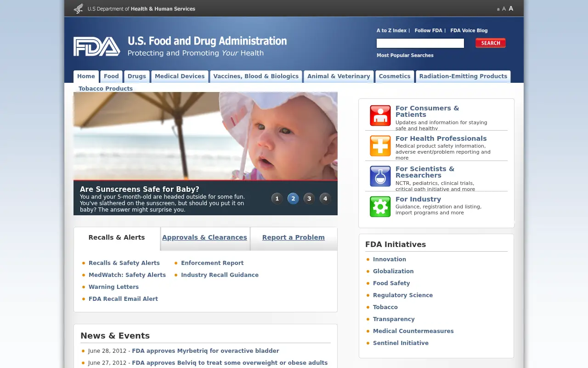The image size is (588, 368).
Task: Select largest text size 'A'
Action: tap(511, 8)
